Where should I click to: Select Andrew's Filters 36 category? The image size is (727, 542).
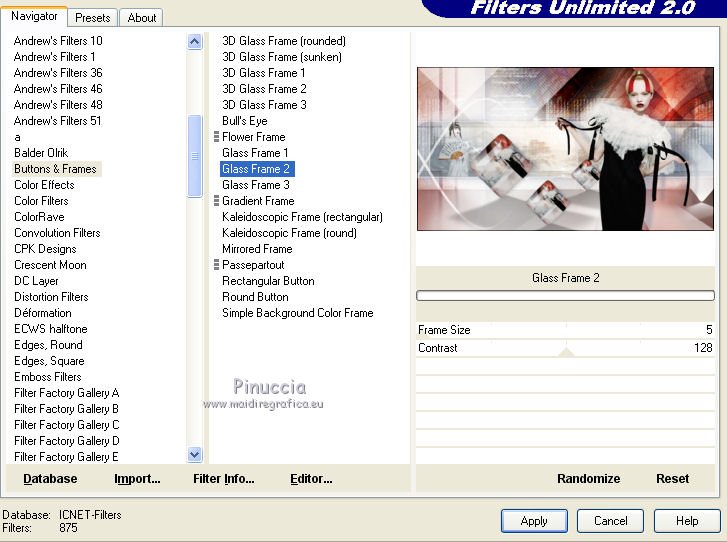pos(58,73)
